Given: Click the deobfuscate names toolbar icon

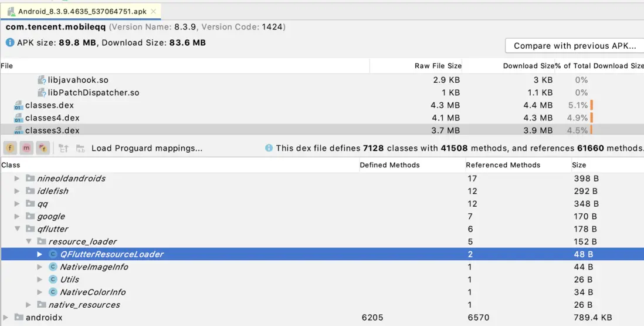Looking at the screenshot, I should 80,148.
